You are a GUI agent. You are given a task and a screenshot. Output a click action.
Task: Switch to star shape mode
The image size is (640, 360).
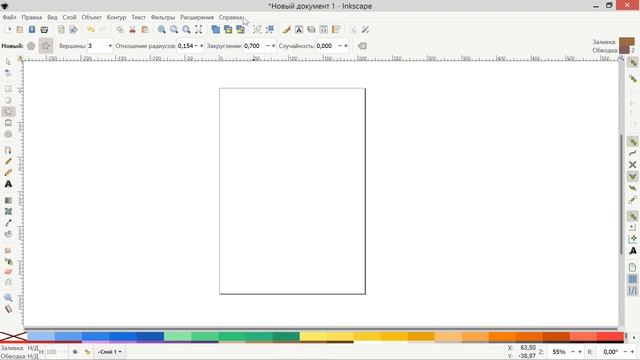[x=46, y=46]
